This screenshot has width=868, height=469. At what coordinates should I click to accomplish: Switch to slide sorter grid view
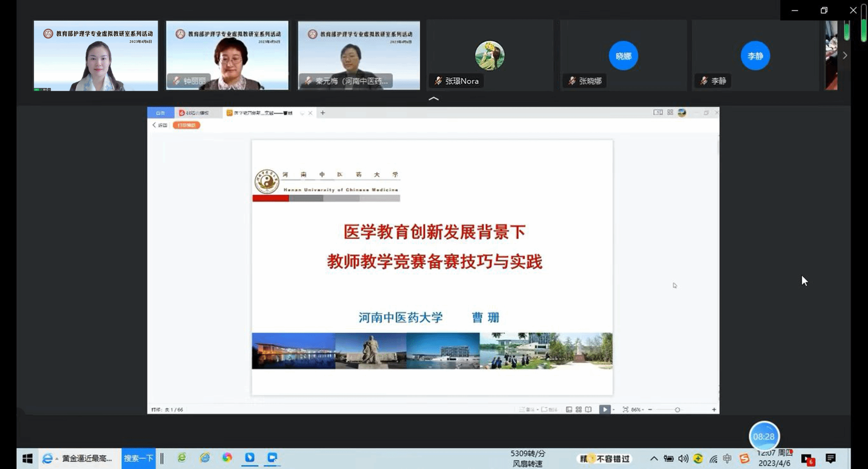pos(579,409)
